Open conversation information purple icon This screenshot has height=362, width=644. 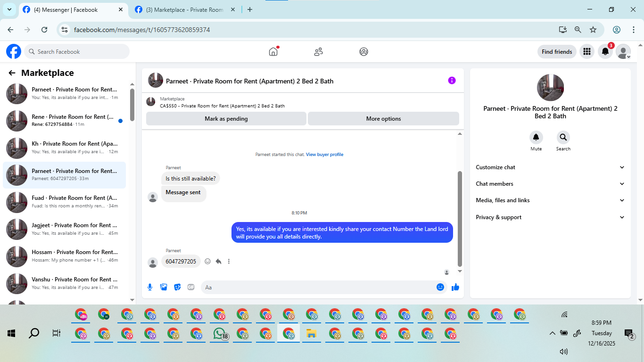452,81
